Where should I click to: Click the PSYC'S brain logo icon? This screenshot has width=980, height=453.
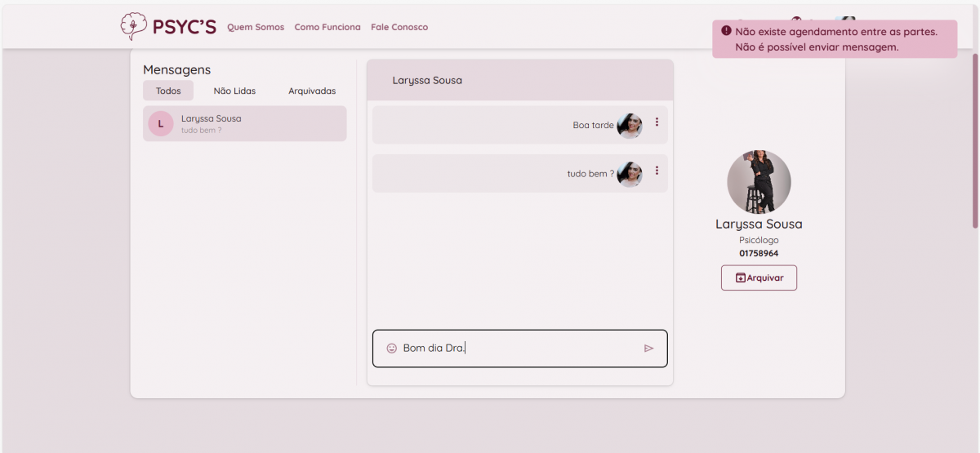(x=132, y=26)
